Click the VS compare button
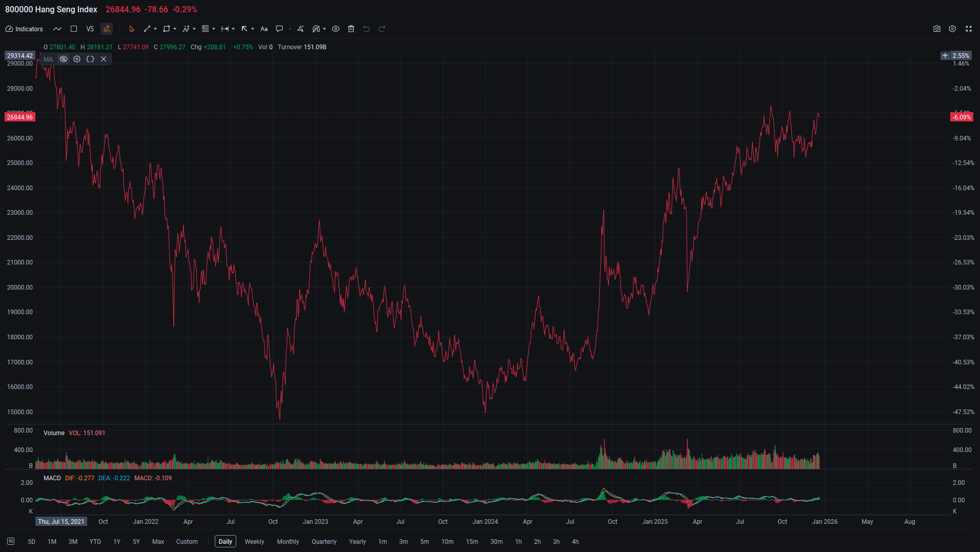This screenshot has height=552, width=980. click(90, 29)
